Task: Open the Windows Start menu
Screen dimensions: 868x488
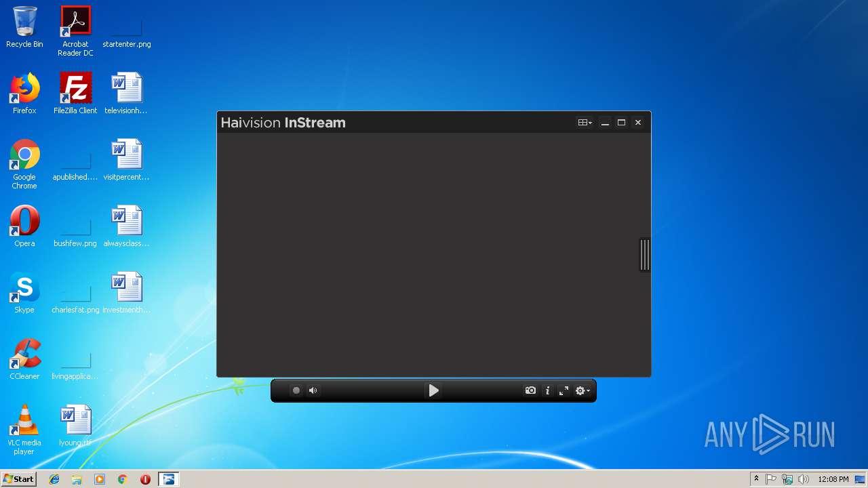Action: click(x=19, y=479)
